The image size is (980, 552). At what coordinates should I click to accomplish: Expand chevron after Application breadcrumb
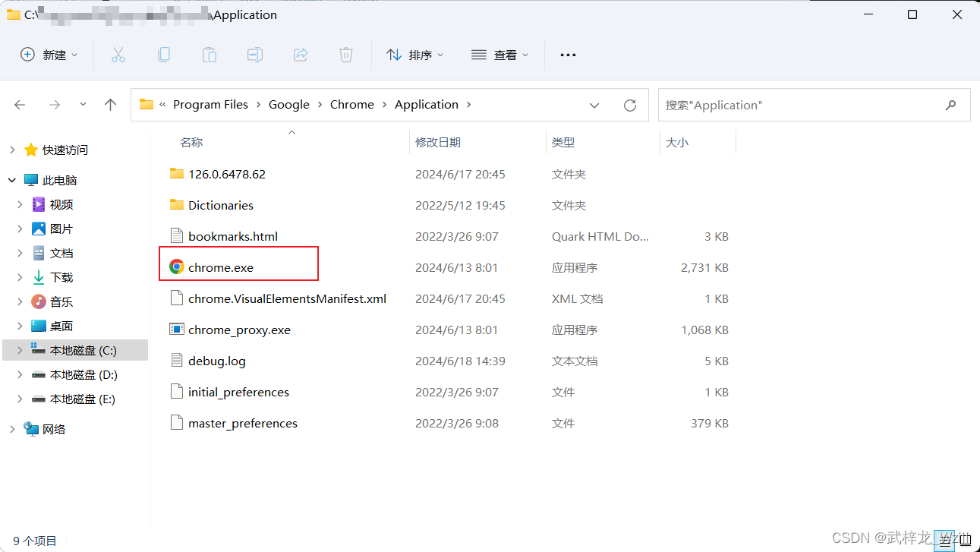(468, 105)
